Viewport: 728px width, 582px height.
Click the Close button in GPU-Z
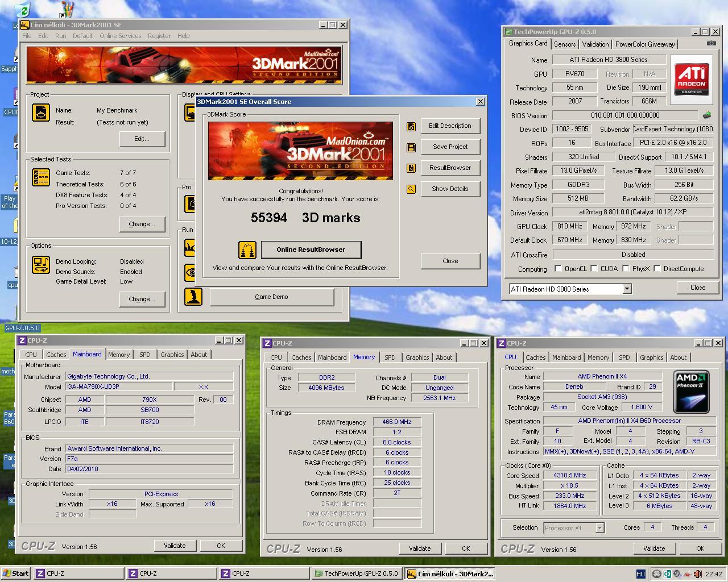(x=698, y=288)
